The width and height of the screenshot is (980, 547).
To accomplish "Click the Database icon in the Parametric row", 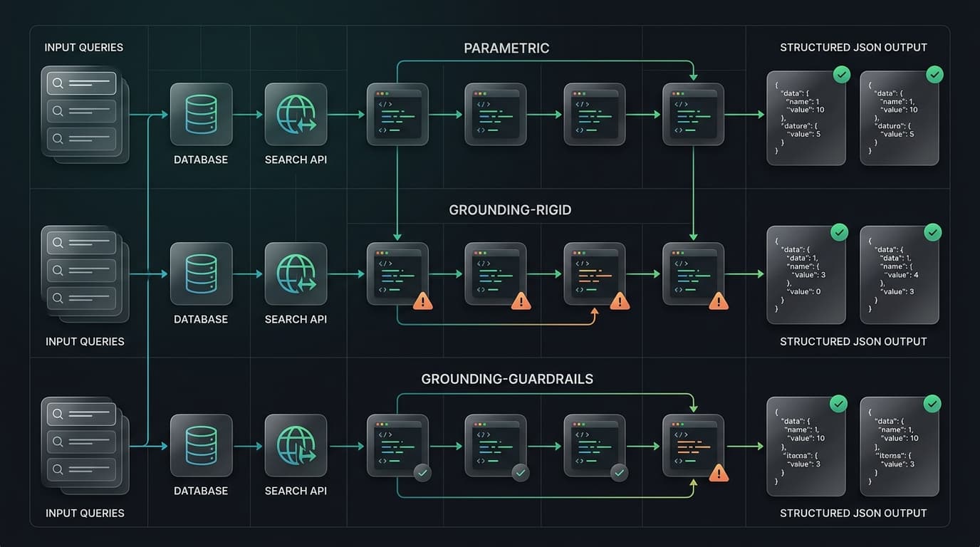I will (x=201, y=115).
